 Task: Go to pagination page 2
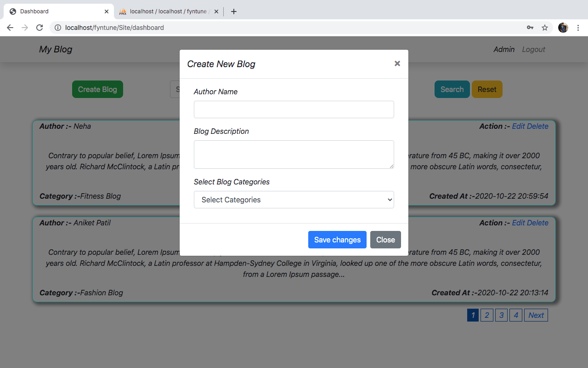486,315
